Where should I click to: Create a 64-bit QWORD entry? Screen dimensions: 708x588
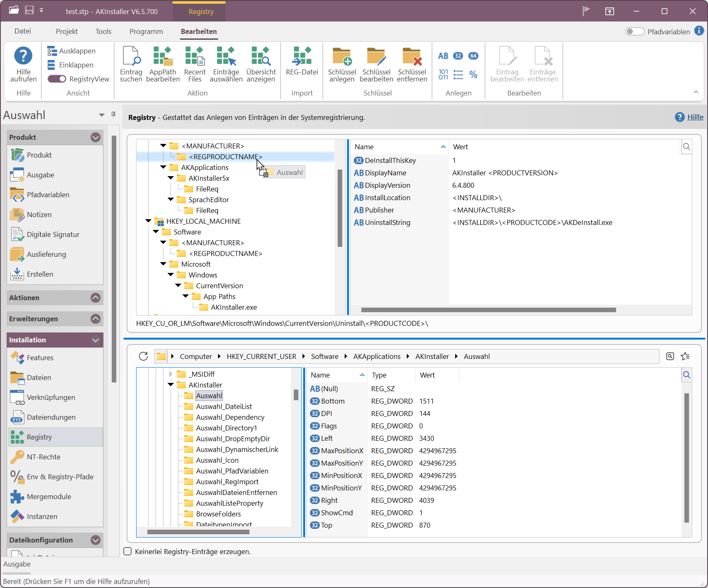tap(473, 56)
